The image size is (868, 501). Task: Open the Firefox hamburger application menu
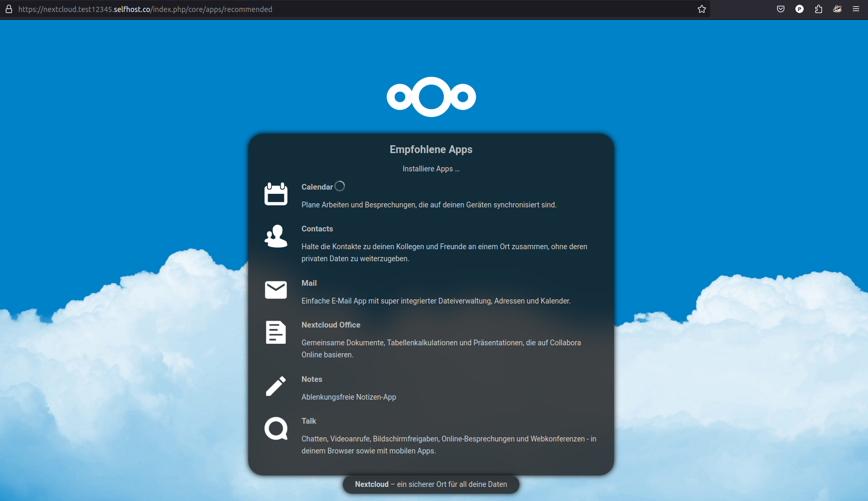tap(856, 9)
